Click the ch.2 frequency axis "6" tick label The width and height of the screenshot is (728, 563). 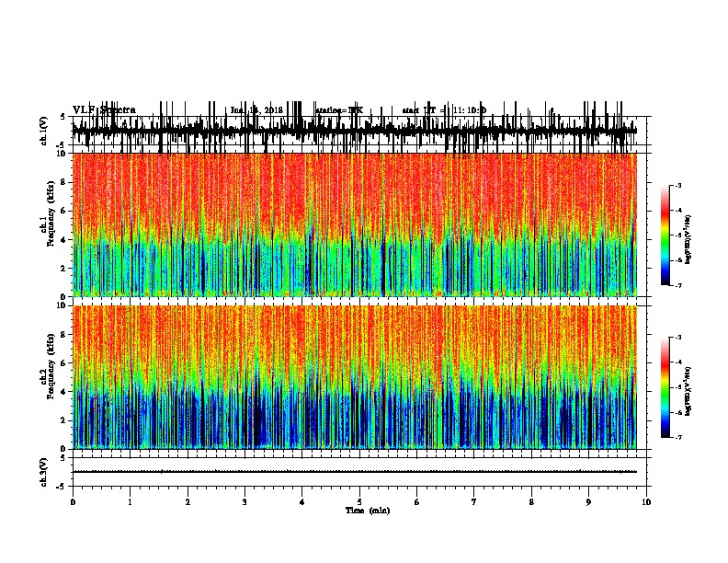(64, 363)
